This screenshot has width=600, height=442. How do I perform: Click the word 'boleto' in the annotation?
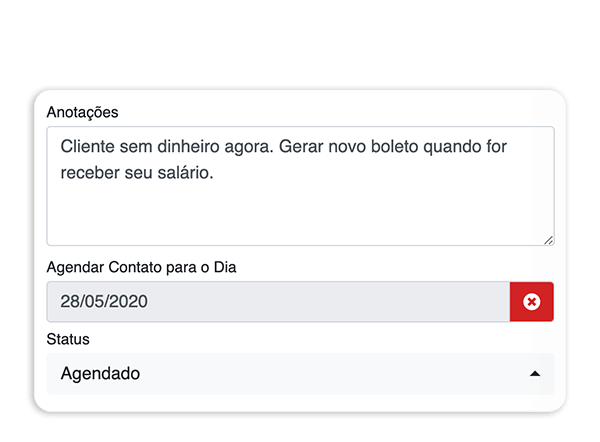point(395,147)
